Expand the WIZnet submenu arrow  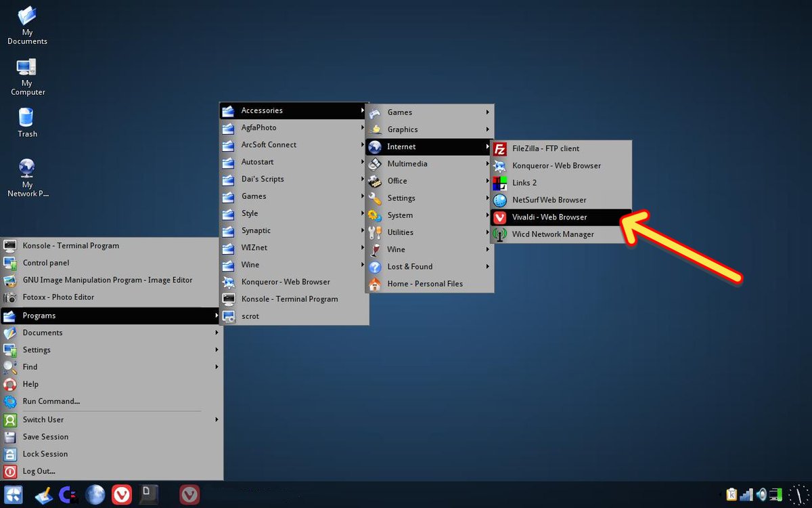363,247
